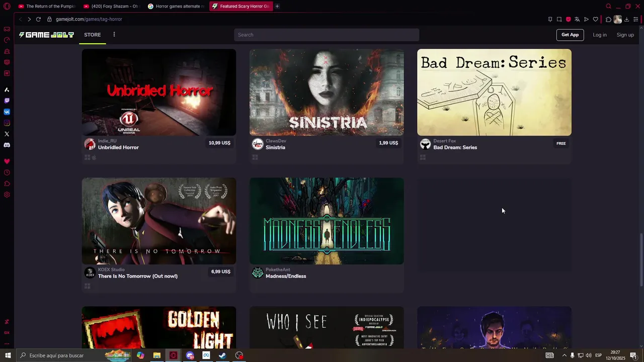Image resolution: width=644 pixels, height=362 pixels.
Task: Open the Twitch panel in the sidebar
Action: tap(7, 101)
